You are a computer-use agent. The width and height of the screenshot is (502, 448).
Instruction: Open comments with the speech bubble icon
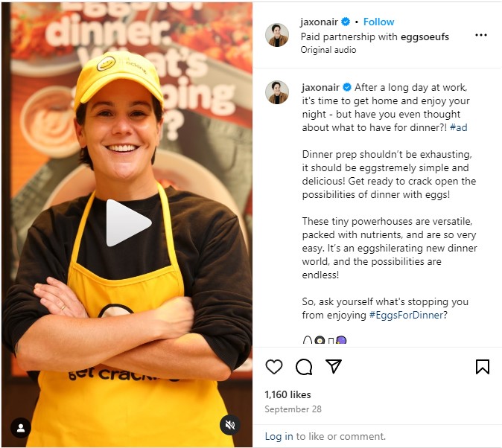click(304, 367)
